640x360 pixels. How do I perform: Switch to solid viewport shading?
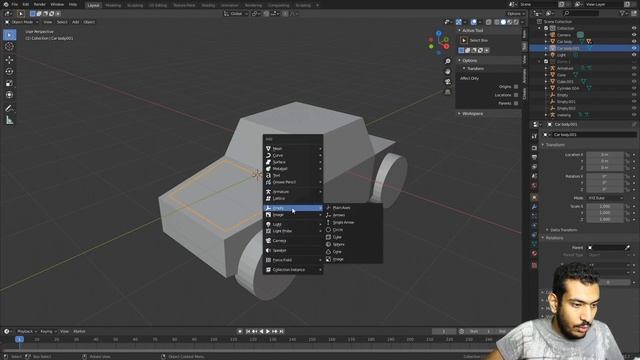tap(503, 22)
